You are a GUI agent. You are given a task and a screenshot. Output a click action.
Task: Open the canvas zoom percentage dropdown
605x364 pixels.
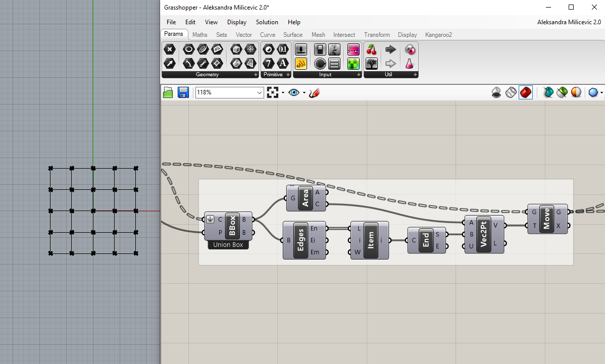tap(259, 92)
